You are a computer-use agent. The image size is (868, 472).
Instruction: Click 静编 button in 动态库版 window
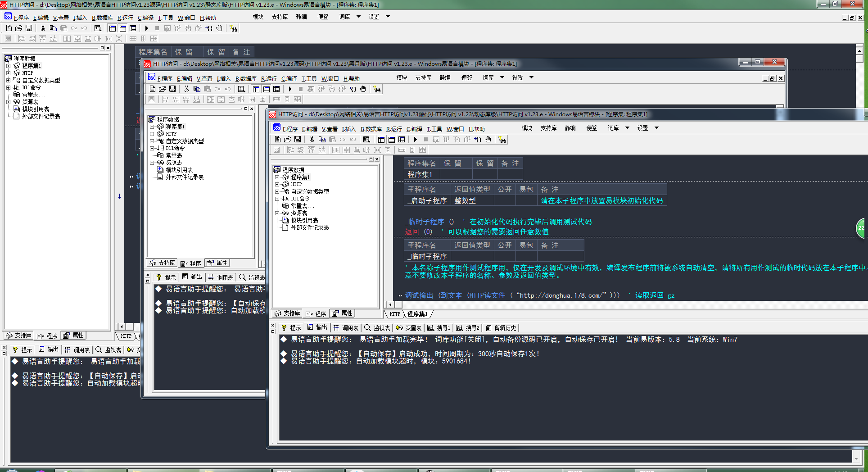tap(570, 128)
